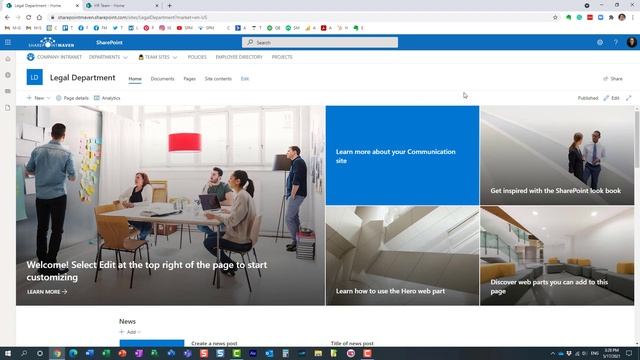Reload the page with the browser refresh icon

(x=29, y=18)
